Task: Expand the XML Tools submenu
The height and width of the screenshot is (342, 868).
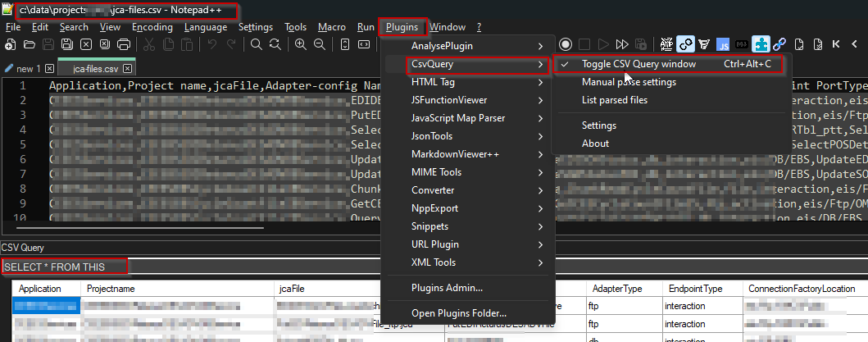Action: (x=469, y=262)
